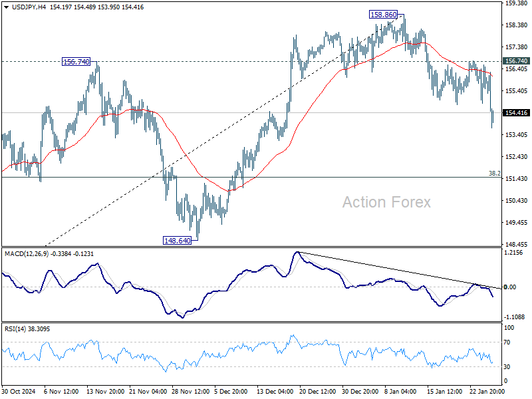
Task: Select the RSI 70 level label
Action: point(507,342)
